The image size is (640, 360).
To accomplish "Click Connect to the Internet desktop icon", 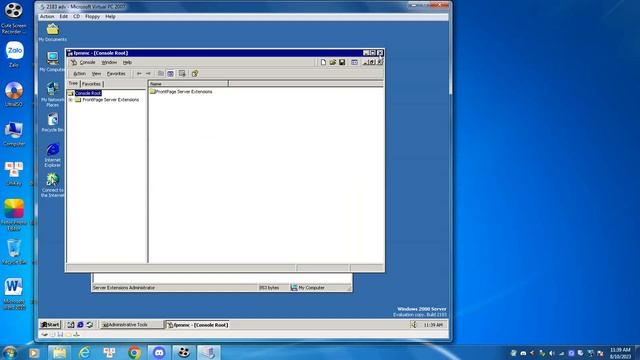I will (x=53, y=185).
